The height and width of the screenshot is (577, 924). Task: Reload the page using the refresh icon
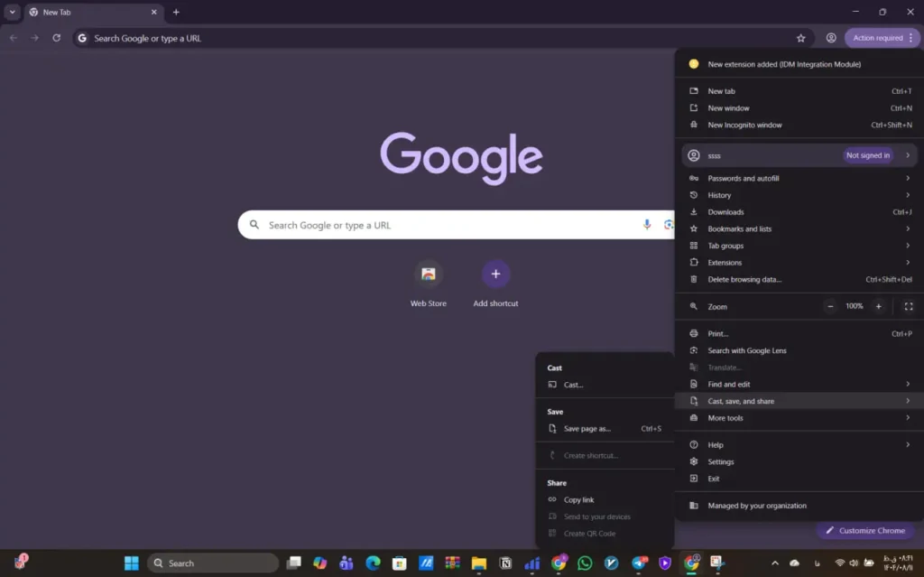[57, 38]
